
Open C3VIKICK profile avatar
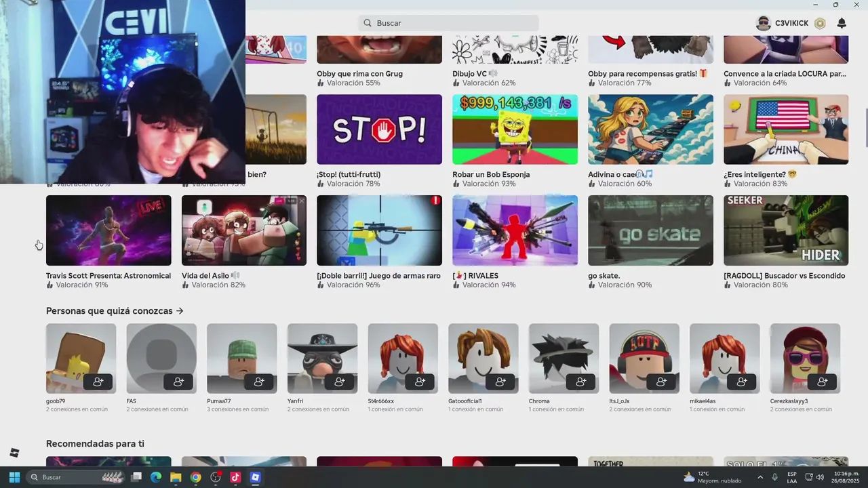(764, 23)
